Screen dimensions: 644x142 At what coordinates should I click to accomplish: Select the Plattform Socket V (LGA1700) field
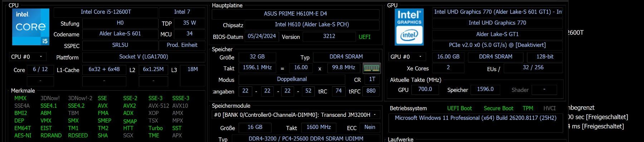(x=143, y=57)
